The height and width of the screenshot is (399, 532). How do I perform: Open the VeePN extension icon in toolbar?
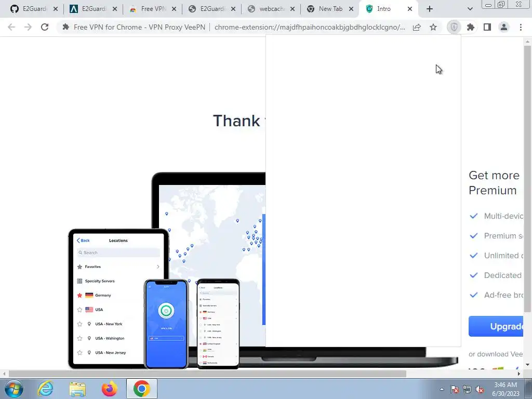[454, 27]
